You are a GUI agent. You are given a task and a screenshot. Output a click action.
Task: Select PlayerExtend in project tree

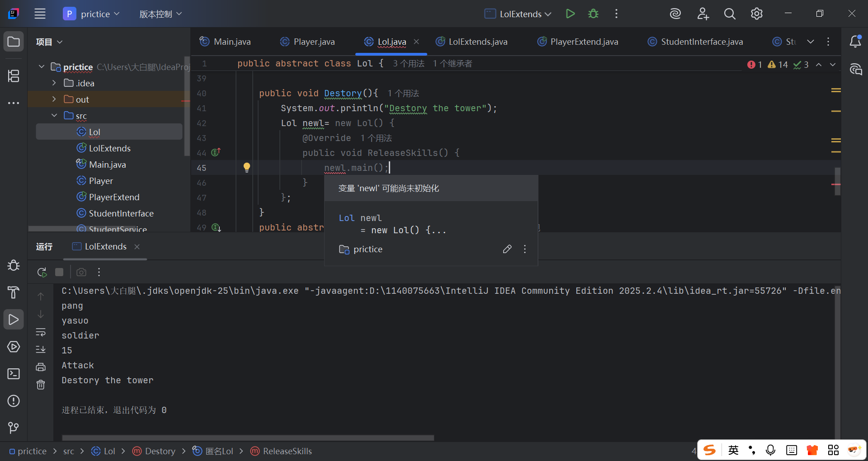114,197
